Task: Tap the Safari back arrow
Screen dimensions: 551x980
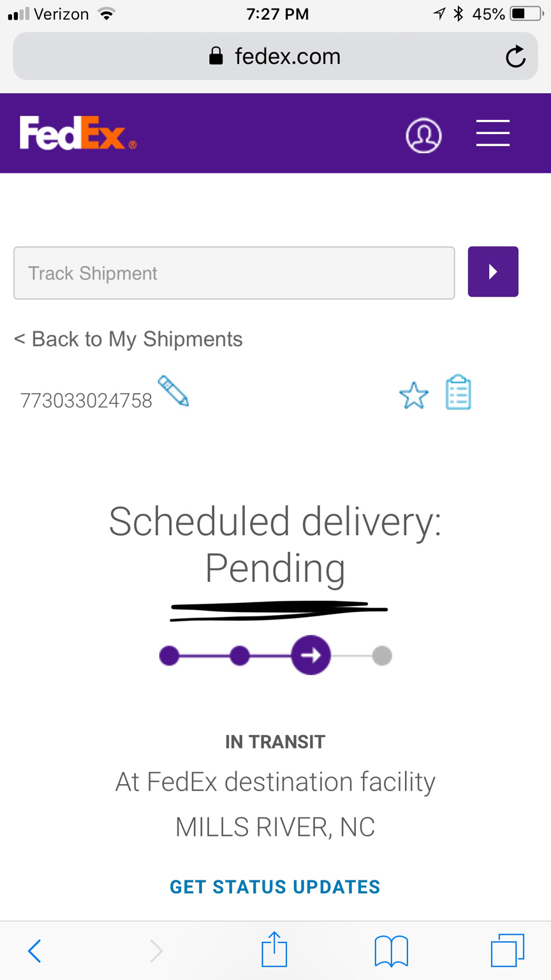Action: [35, 951]
